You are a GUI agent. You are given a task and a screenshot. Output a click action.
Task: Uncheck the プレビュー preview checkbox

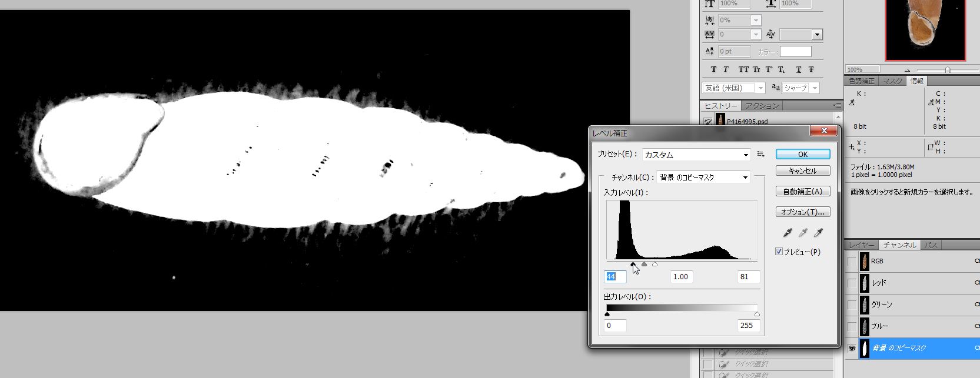click(x=779, y=252)
